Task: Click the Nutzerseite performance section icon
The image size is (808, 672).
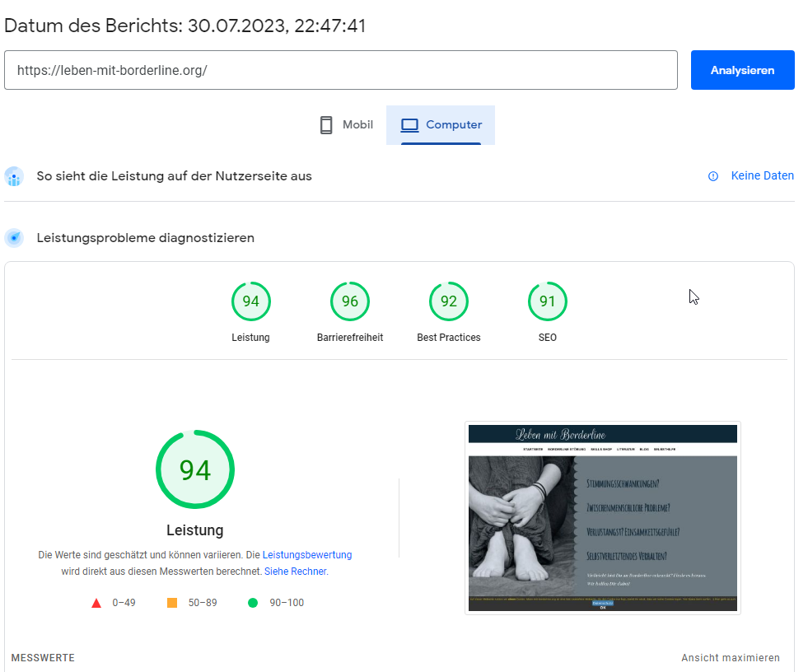Action: tap(14, 176)
